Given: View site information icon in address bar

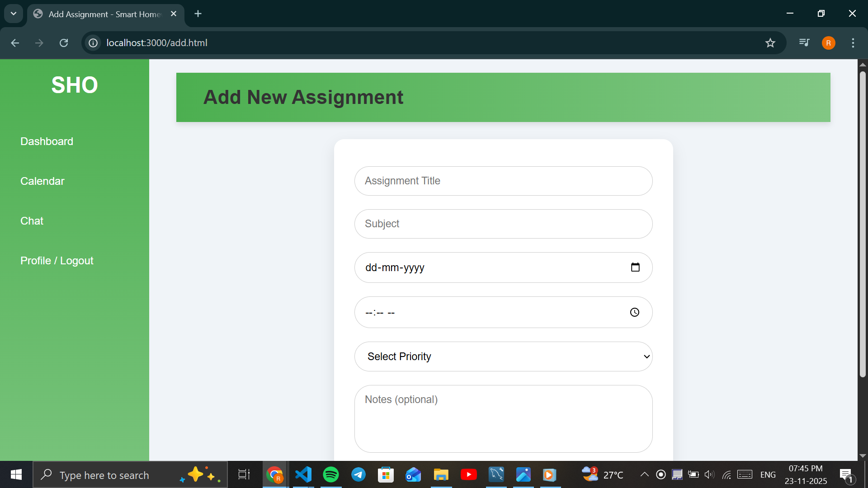Looking at the screenshot, I should point(93,43).
